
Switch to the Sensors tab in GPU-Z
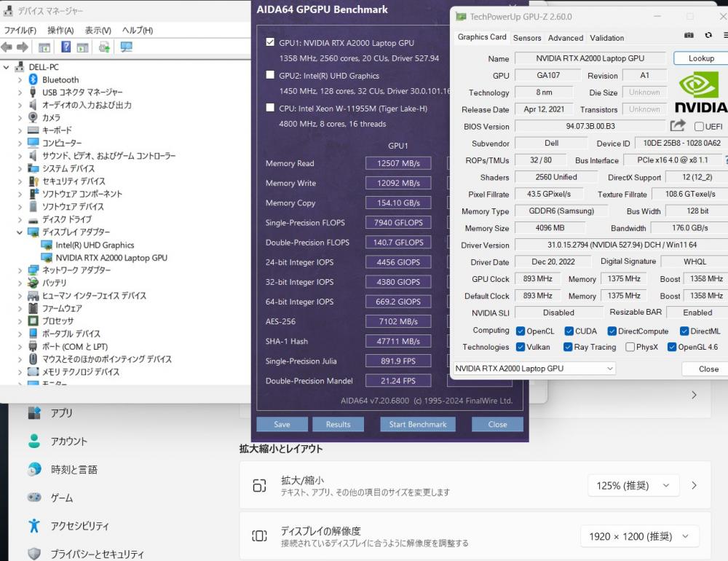pos(527,38)
